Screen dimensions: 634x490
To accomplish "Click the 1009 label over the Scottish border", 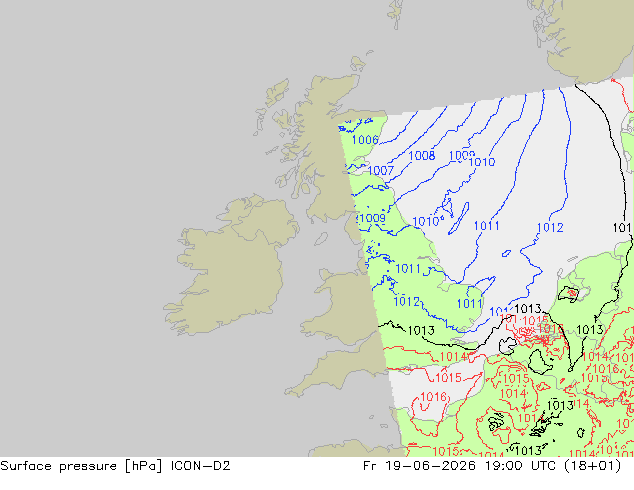I will pyautogui.click(x=372, y=218).
